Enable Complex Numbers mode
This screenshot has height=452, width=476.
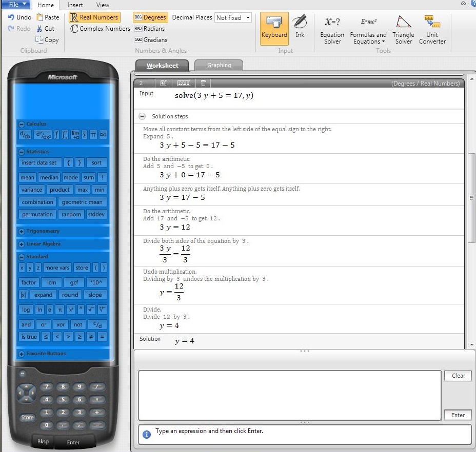pos(101,29)
